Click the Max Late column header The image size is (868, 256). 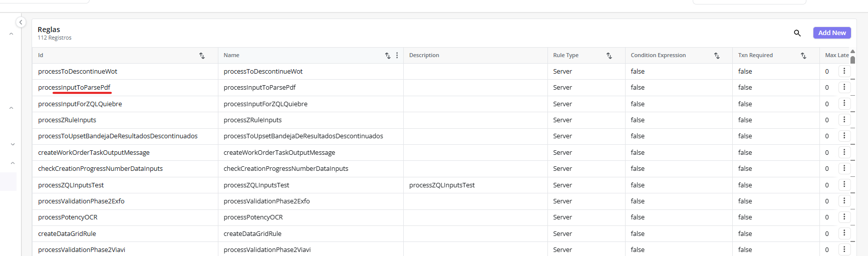point(837,56)
